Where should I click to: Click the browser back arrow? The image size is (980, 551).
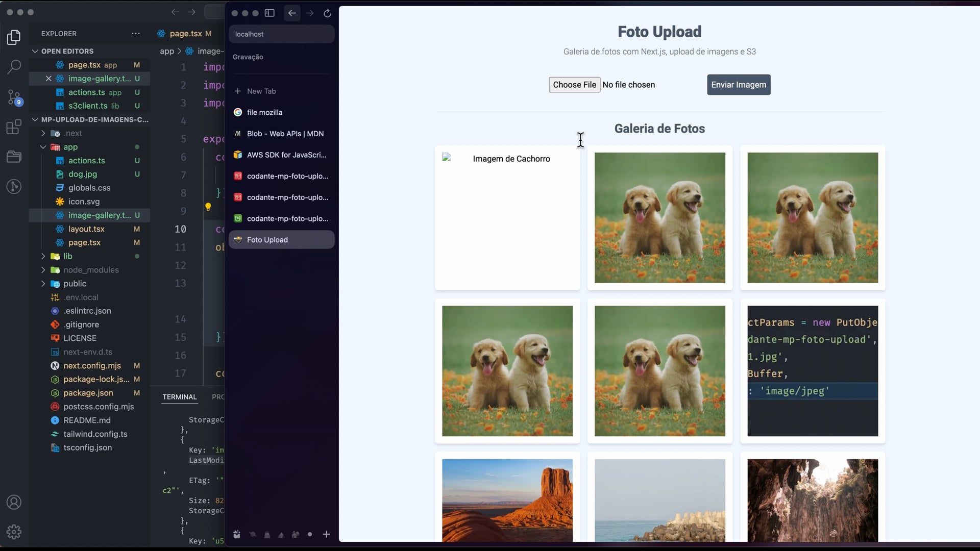coord(292,13)
